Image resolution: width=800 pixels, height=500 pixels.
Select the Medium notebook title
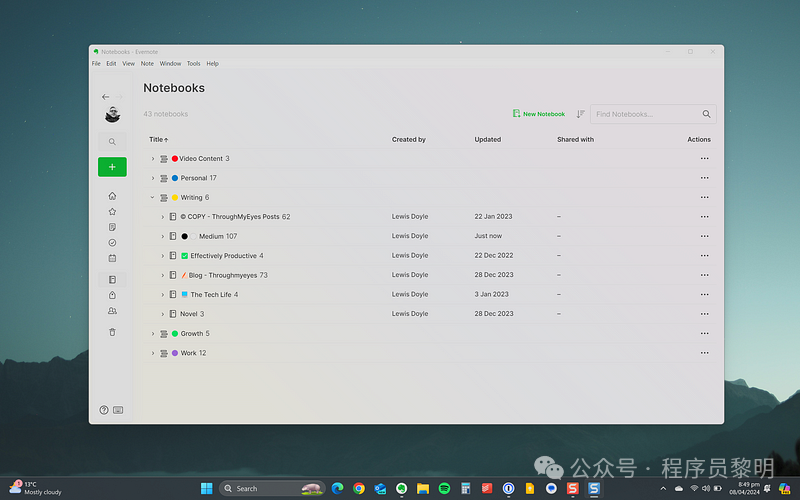[211, 236]
